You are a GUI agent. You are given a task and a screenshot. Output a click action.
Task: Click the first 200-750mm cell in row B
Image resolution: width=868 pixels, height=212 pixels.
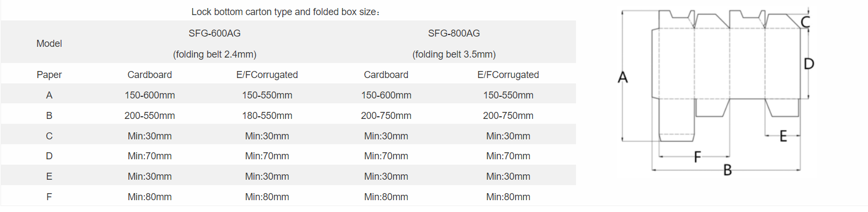coord(386,116)
